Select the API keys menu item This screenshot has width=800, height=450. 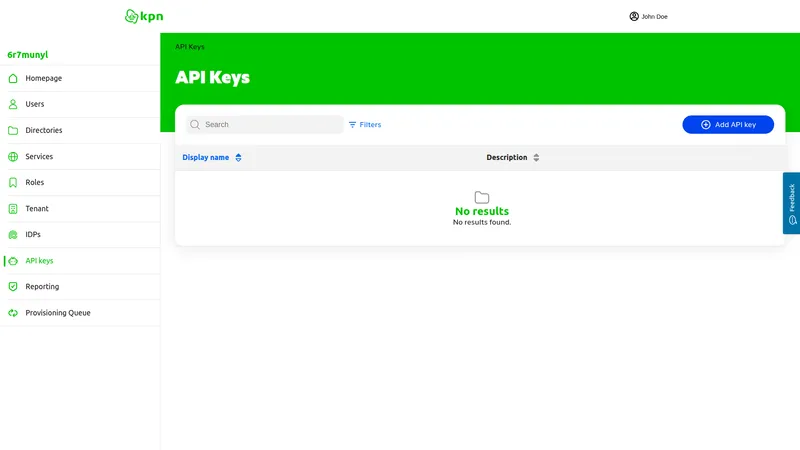coord(80,261)
